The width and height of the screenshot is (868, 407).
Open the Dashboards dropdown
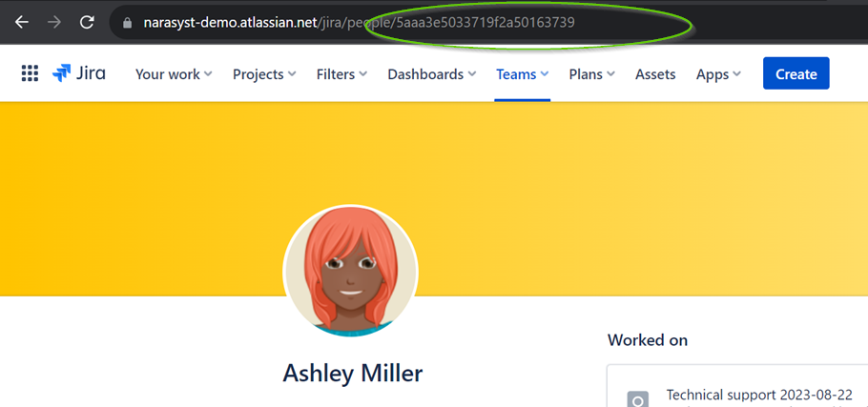[431, 74]
